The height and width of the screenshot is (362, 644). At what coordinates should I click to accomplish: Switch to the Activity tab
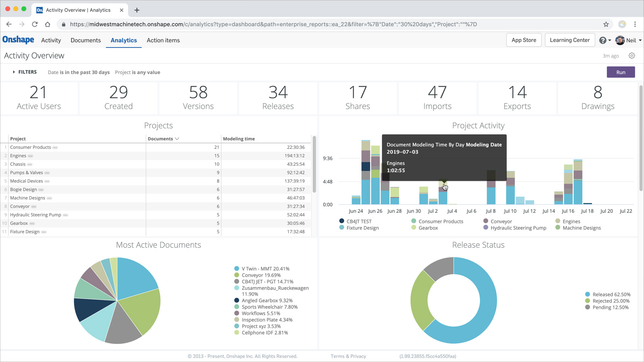click(x=51, y=40)
